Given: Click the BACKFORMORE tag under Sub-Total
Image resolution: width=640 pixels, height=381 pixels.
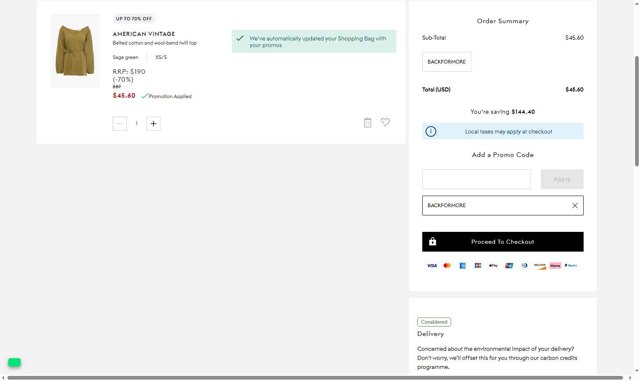Looking at the screenshot, I should pos(447,62).
